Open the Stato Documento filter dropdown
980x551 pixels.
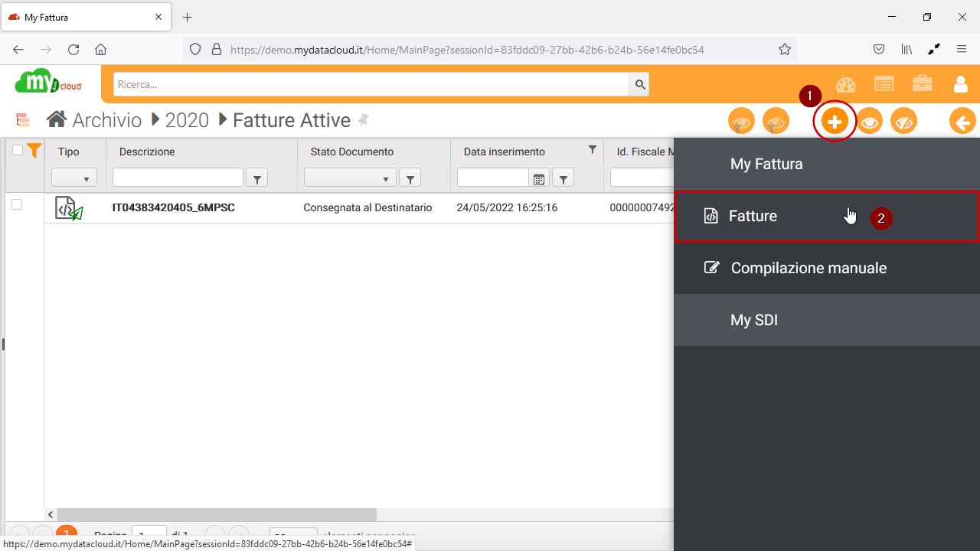[350, 178]
